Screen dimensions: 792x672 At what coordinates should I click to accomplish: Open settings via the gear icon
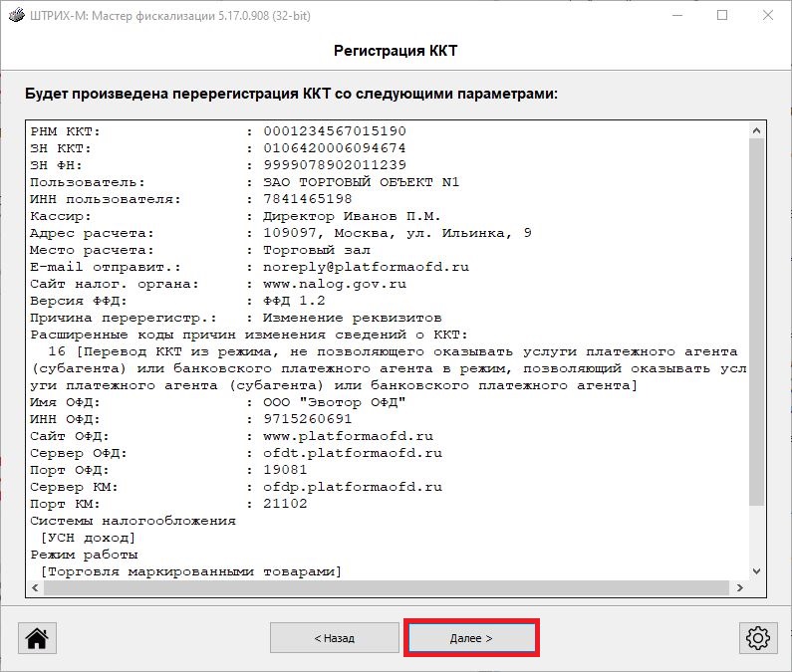(x=758, y=637)
